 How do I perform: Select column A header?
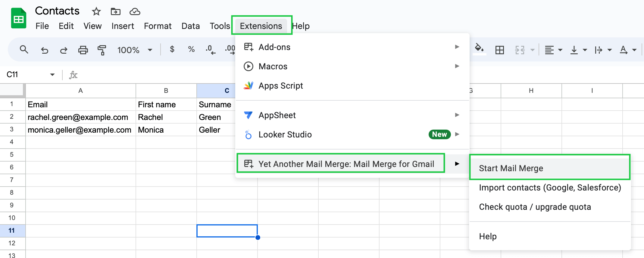(80, 90)
